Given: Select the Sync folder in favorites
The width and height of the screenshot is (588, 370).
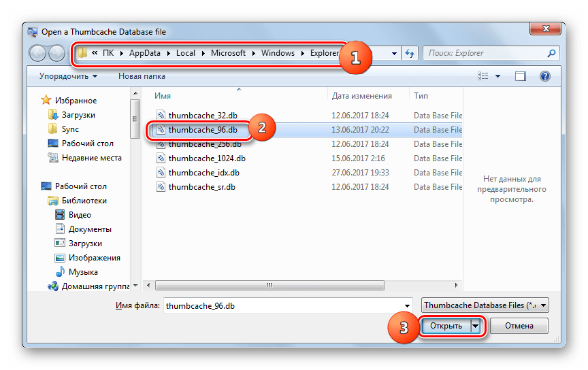Looking at the screenshot, I should [x=70, y=129].
